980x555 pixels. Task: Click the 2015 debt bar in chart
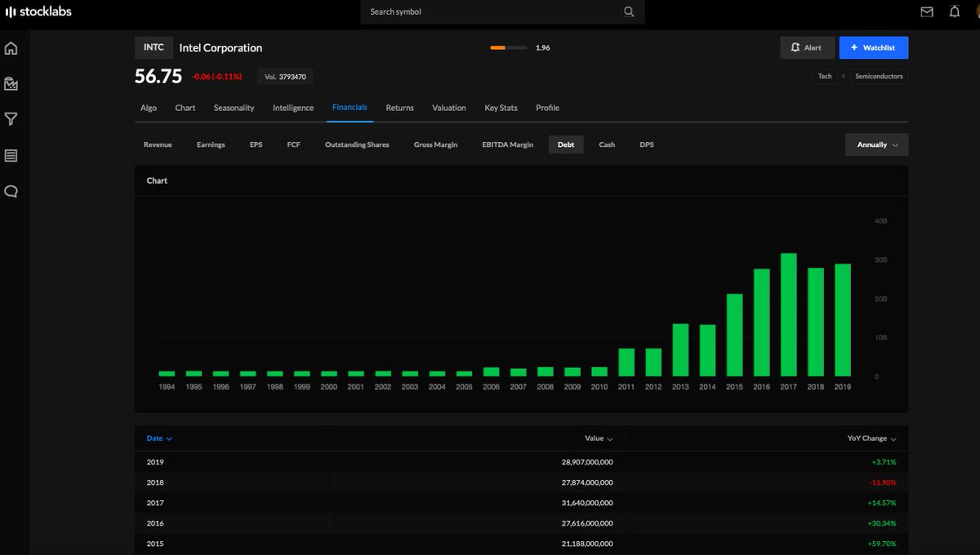pyautogui.click(x=734, y=335)
